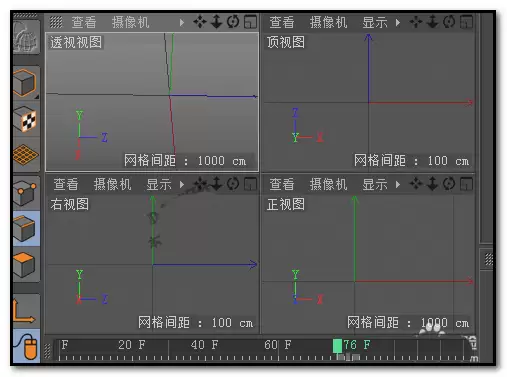Click the 60 F mark on timeline
Viewport: 507px width, 377px height.
[278, 345]
